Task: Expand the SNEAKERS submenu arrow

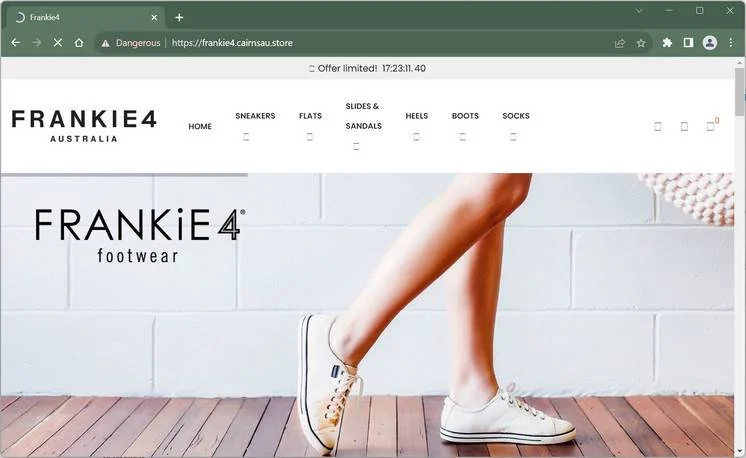Action: click(246, 137)
